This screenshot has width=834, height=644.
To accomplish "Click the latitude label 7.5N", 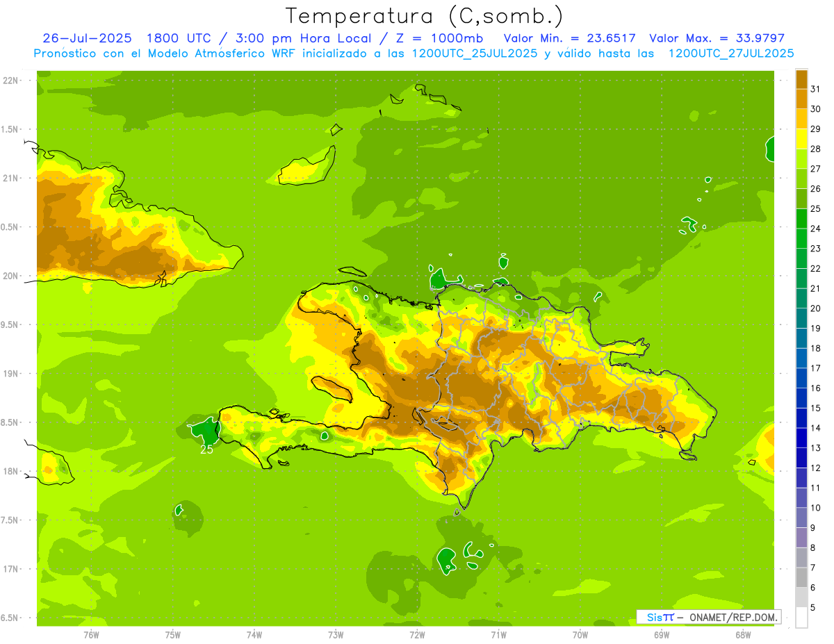I will click(10, 520).
